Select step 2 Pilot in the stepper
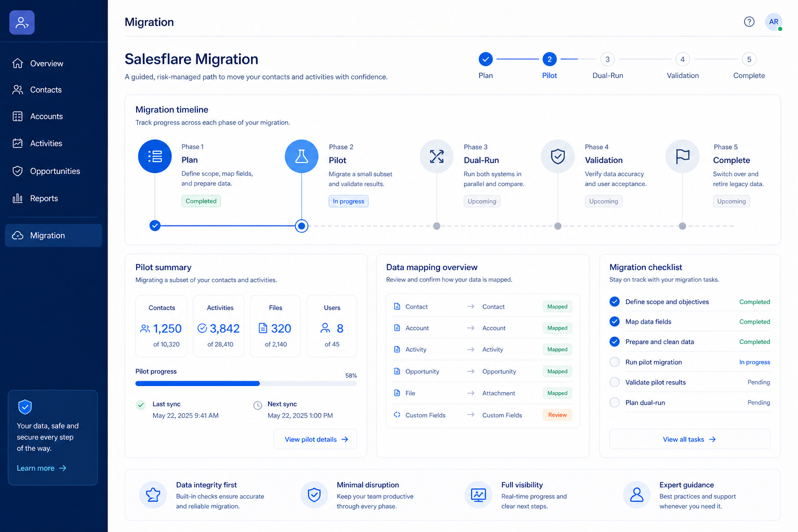Image resolution: width=798 pixels, height=532 pixels. 550,59
